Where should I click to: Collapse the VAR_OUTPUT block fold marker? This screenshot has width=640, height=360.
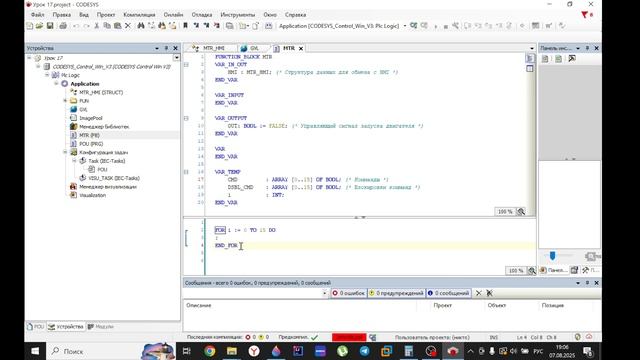(x=186, y=118)
